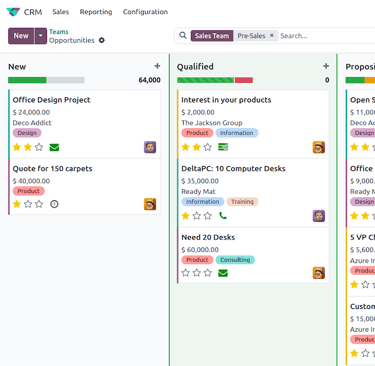Viewport: 375px width, 366px height.
Task: Toggle second star on Quote for 150 carpets
Action: tap(28, 204)
